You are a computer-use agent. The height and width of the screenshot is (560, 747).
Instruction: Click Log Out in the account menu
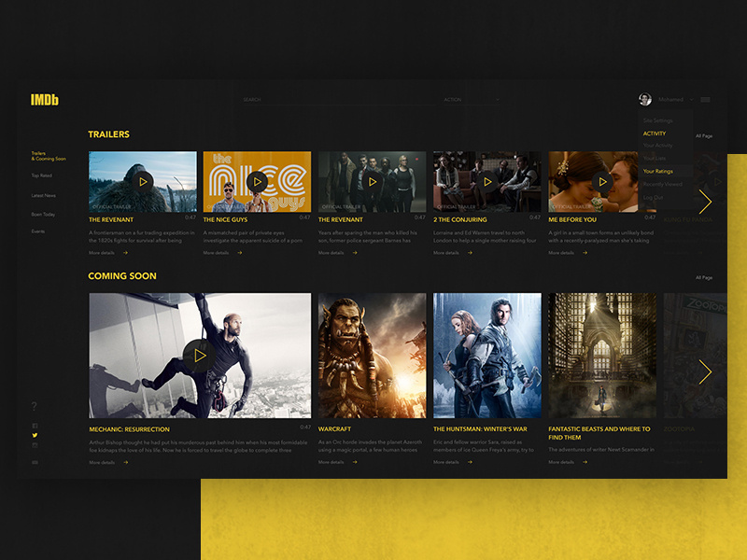click(653, 198)
